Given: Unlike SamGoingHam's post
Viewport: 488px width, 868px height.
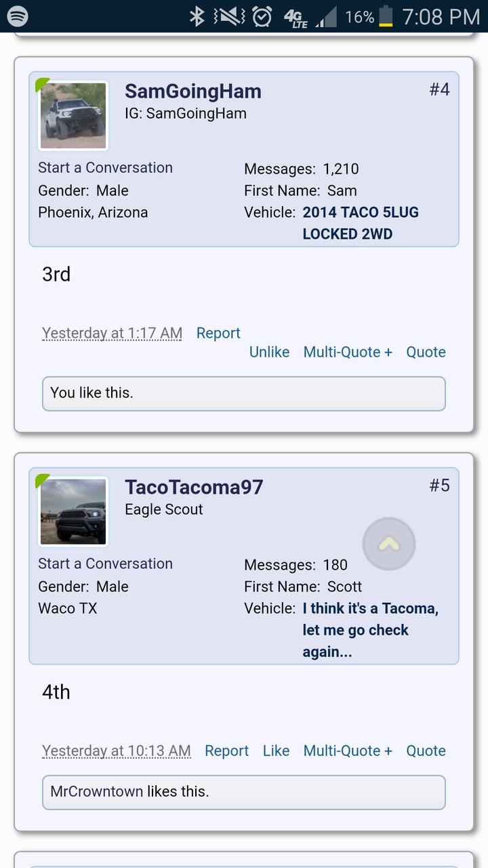Looking at the screenshot, I should [269, 352].
